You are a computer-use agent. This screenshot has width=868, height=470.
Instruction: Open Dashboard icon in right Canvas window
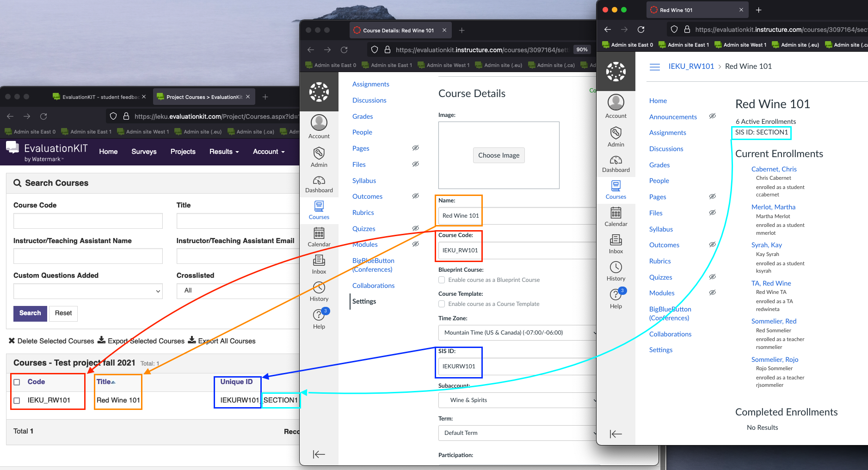[616, 164]
